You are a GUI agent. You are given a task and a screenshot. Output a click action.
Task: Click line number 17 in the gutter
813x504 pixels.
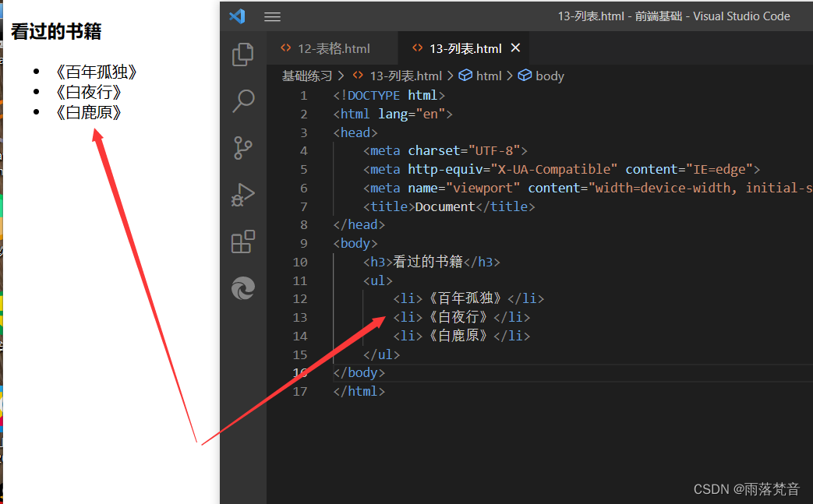click(300, 392)
